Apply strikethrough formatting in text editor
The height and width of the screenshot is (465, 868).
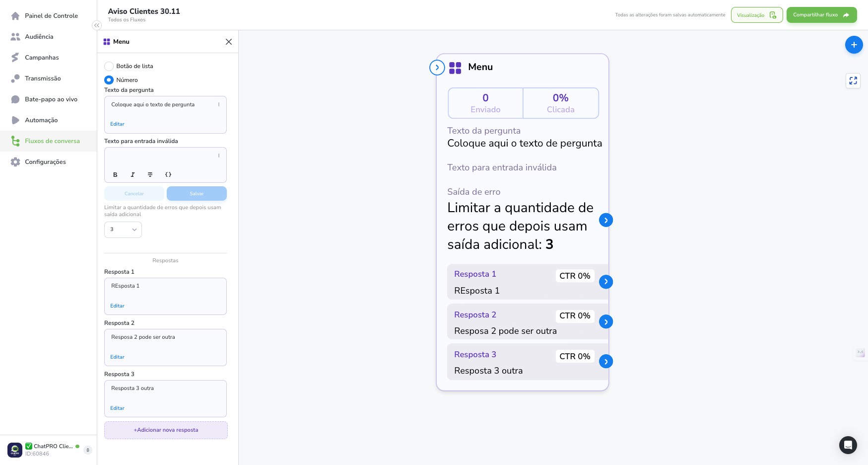pyautogui.click(x=150, y=175)
